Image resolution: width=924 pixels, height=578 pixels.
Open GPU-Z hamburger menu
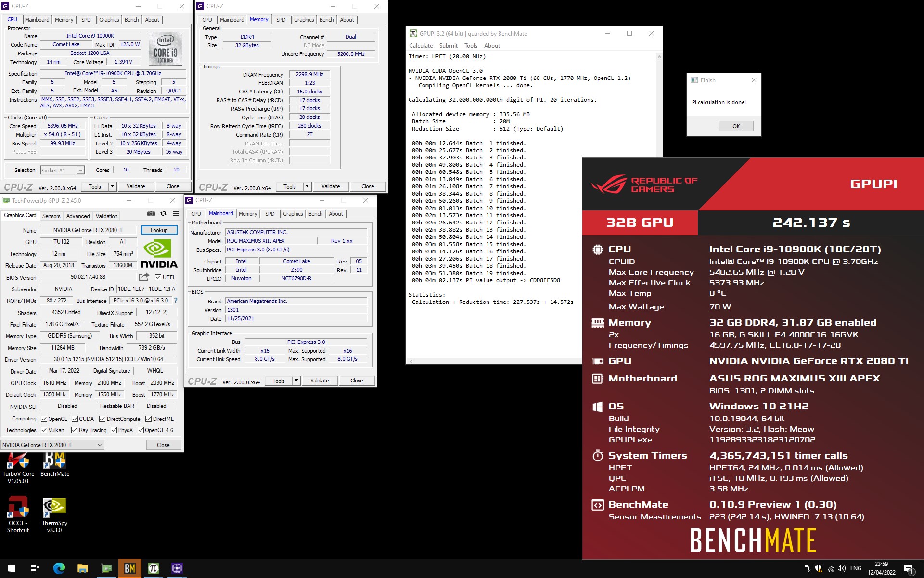[x=176, y=213]
